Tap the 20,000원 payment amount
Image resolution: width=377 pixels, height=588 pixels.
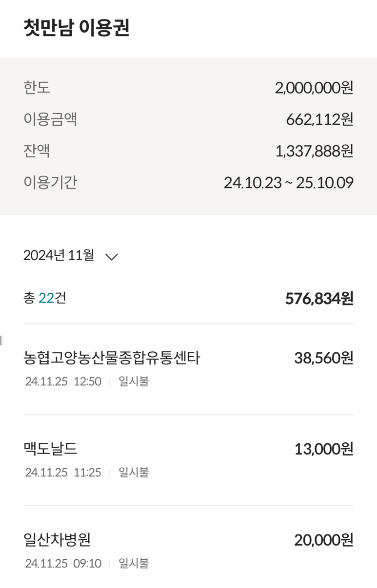click(323, 540)
